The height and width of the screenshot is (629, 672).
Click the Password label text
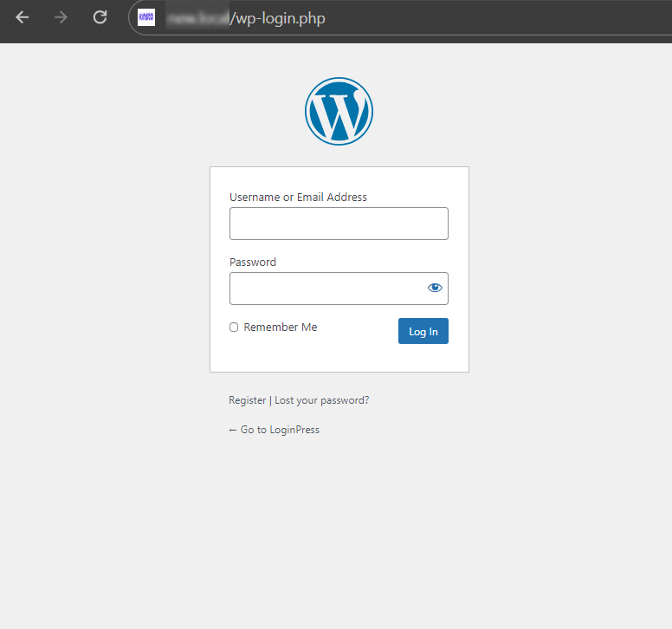click(252, 262)
